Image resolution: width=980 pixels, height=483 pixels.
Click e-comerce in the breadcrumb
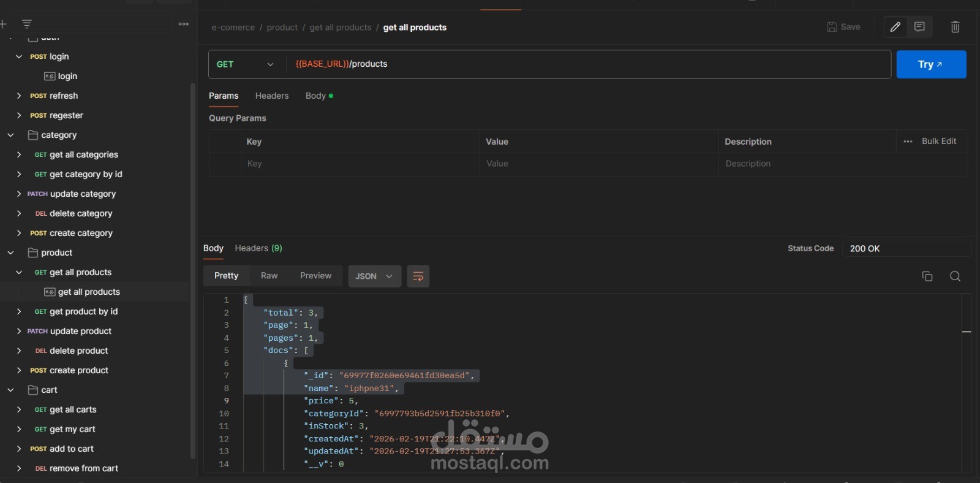(233, 28)
